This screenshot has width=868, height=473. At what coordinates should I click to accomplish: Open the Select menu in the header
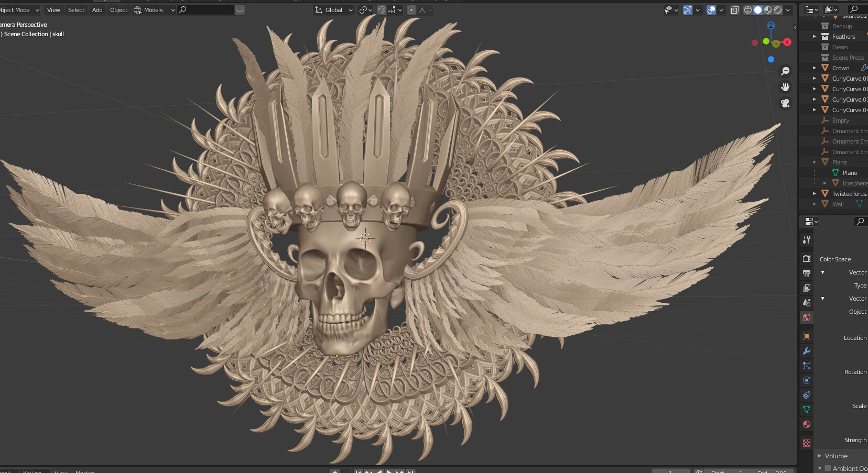(76, 9)
